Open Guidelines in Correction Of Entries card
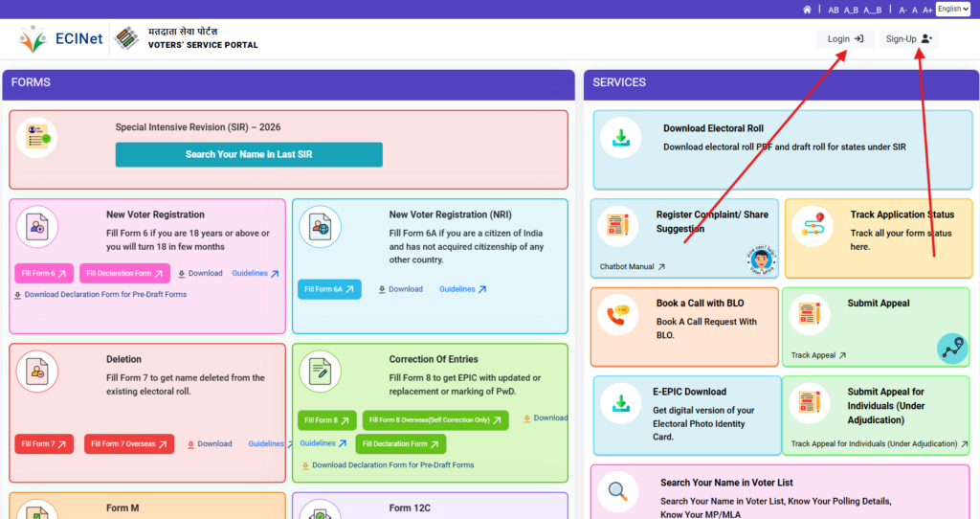 [323, 443]
